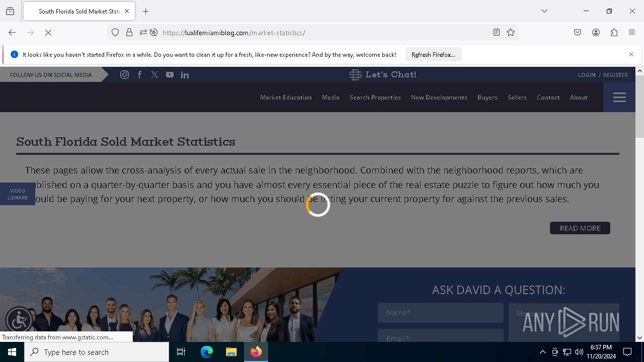Open the YouTube social media icon
Image resolution: width=644 pixels, height=362 pixels.
(170, 74)
